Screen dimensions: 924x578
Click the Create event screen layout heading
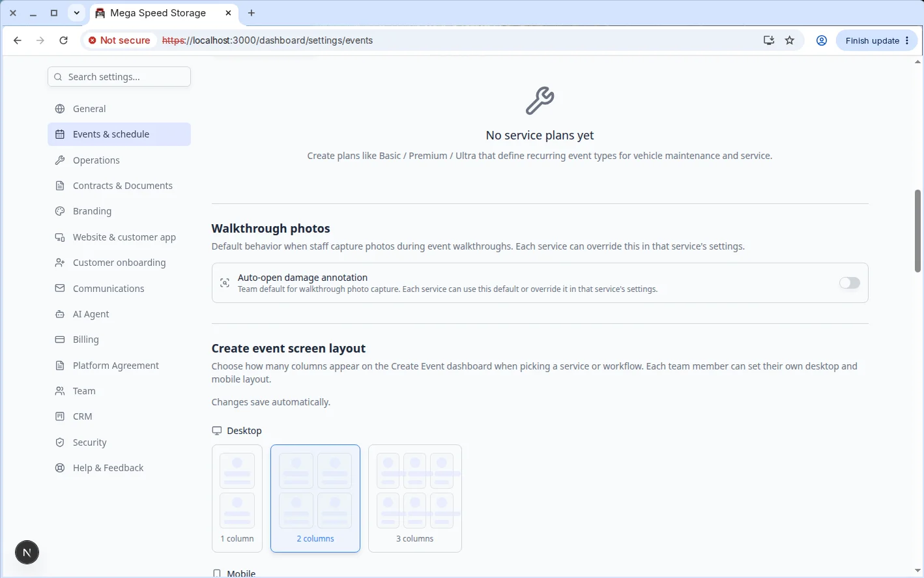(x=289, y=349)
